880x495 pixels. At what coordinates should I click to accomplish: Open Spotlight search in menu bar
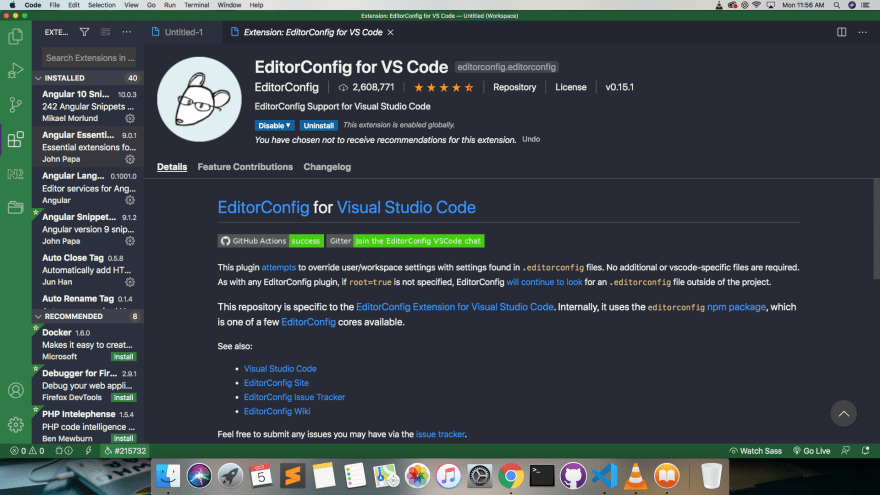pyautogui.click(x=837, y=5)
